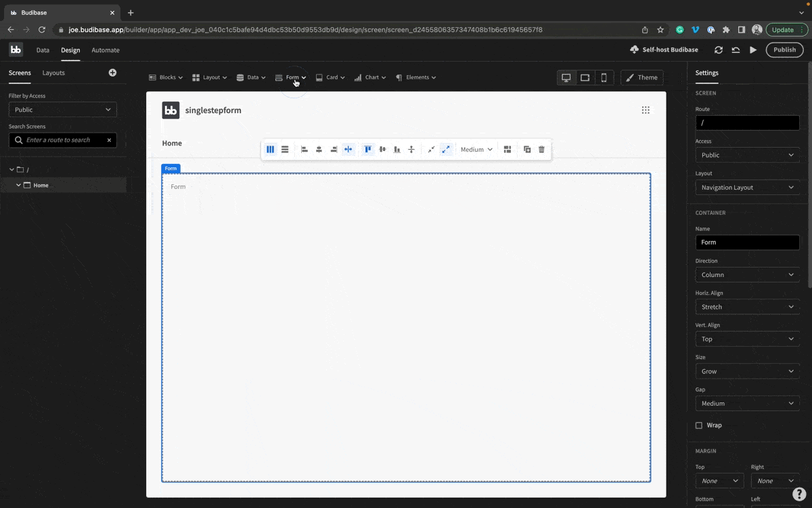Open the Direction dropdown showing Column
The width and height of the screenshot is (812, 508).
[x=747, y=274]
